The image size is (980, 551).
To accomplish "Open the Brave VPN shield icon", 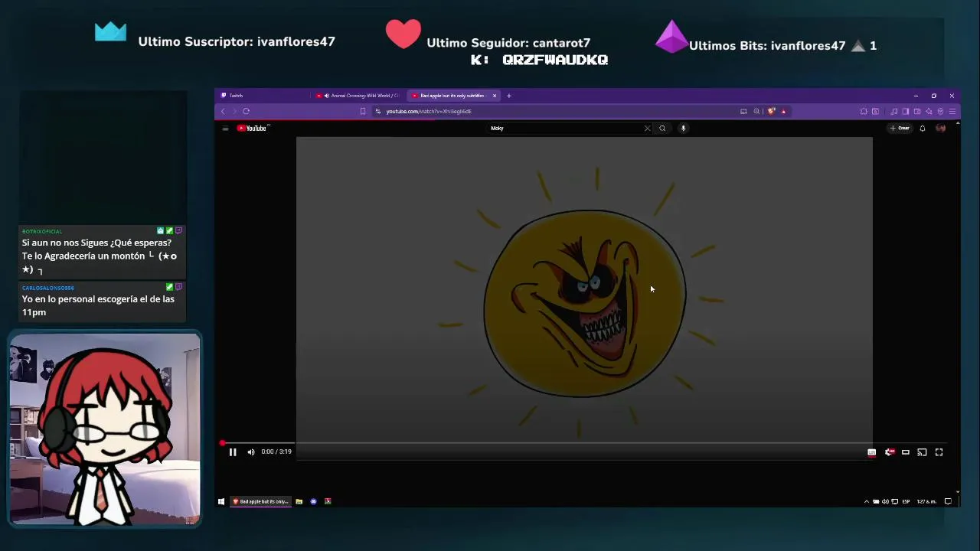I will click(x=940, y=112).
